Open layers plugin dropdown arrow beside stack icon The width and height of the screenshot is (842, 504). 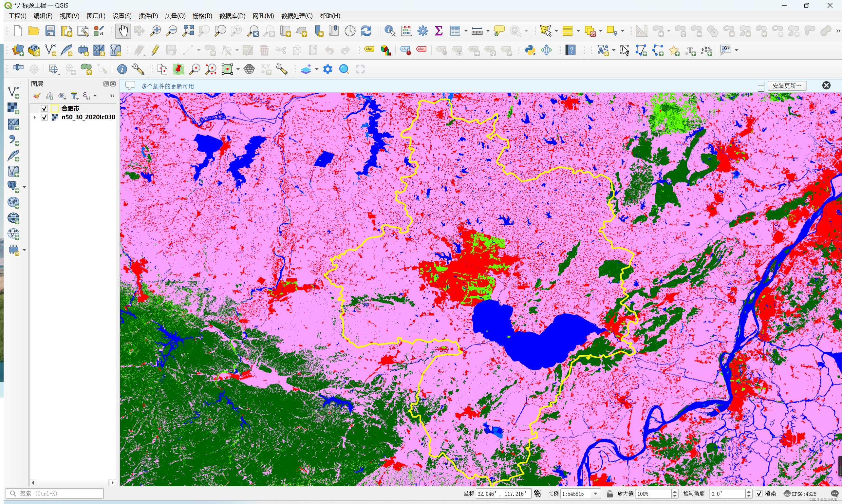coord(316,70)
